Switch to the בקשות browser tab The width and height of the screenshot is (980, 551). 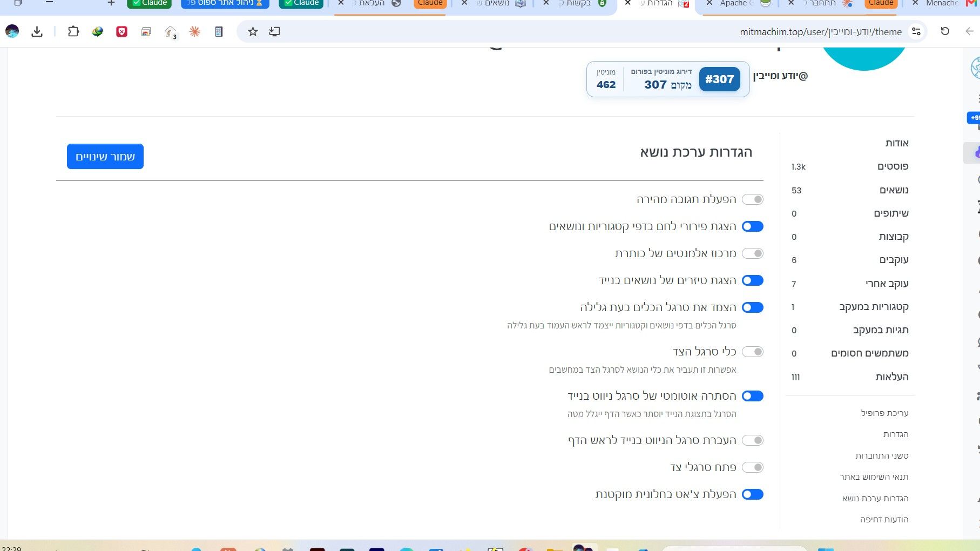coord(575,4)
